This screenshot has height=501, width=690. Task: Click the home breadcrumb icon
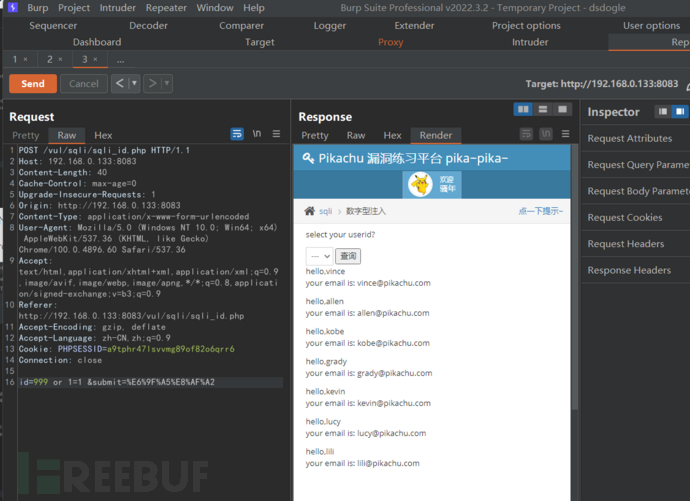[x=309, y=211]
